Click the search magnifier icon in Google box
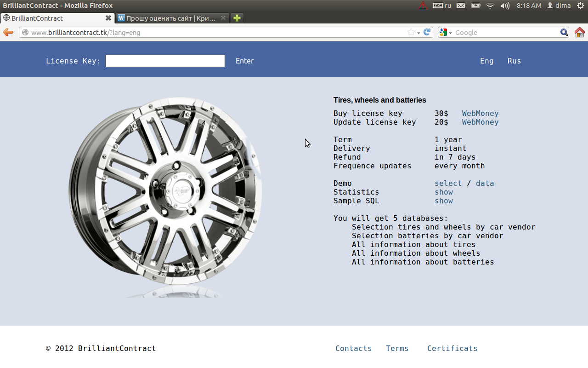The height and width of the screenshot is (368, 588). 564,32
